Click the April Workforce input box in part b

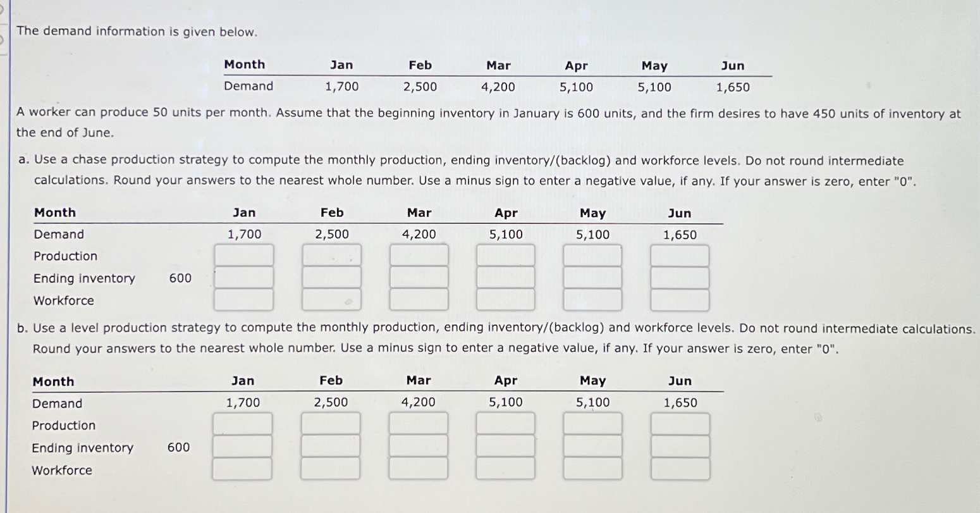(x=505, y=469)
